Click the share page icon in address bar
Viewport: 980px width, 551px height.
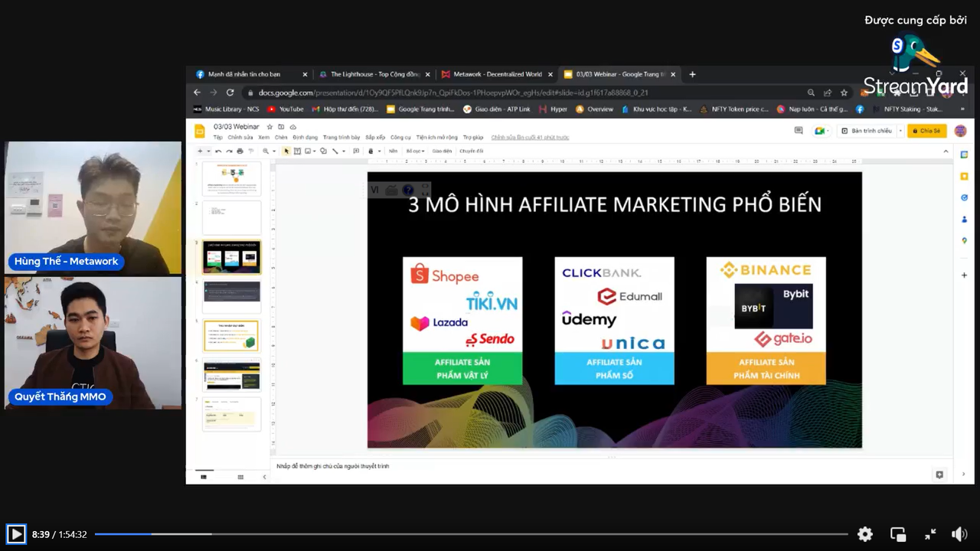tap(828, 93)
